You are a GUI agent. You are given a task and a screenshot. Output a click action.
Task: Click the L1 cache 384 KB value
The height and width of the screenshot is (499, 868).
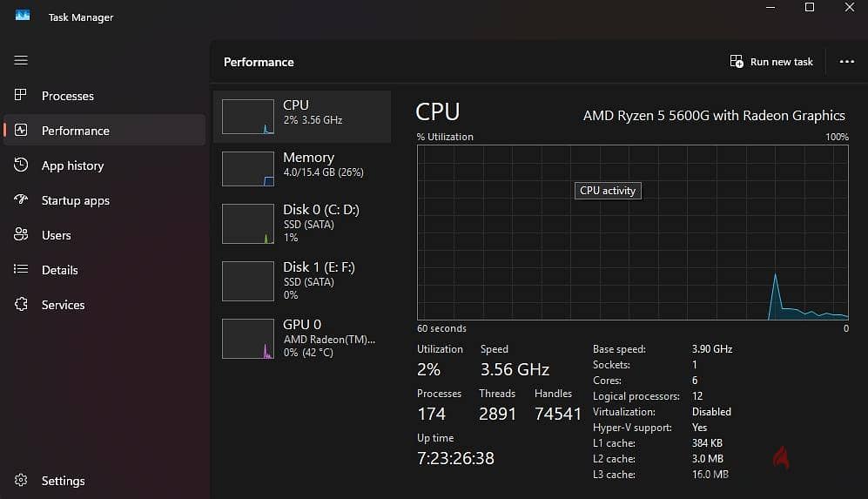pyautogui.click(x=707, y=443)
